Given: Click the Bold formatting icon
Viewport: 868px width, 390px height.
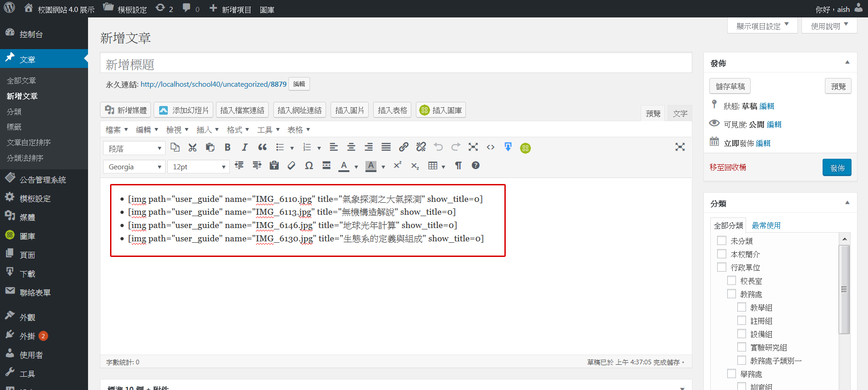Looking at the screenshot, I should point(227,147).
